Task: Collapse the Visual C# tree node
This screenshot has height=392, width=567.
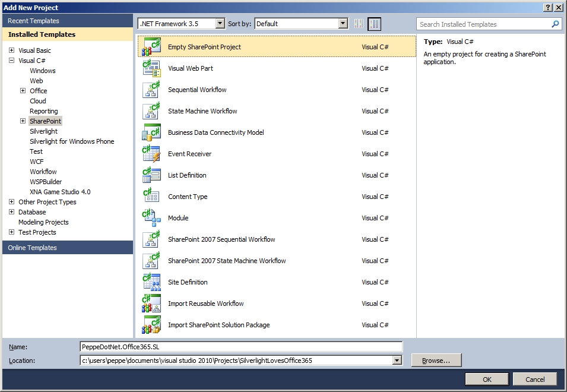Action: (x=11, y=61)
